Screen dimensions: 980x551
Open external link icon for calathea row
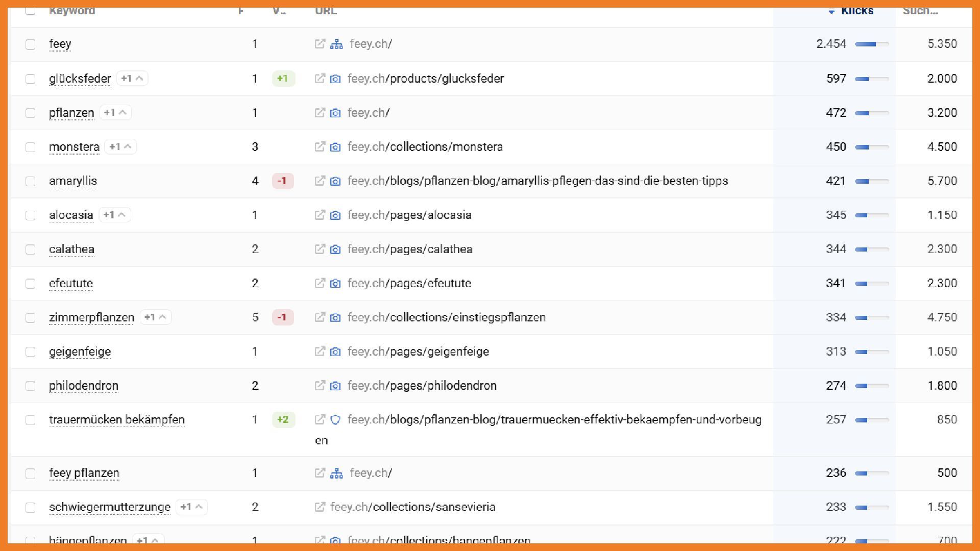(320, 249)
